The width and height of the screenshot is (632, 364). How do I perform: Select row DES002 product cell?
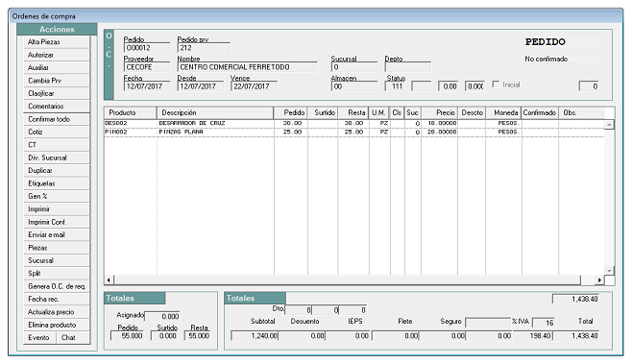pos(131,123)
